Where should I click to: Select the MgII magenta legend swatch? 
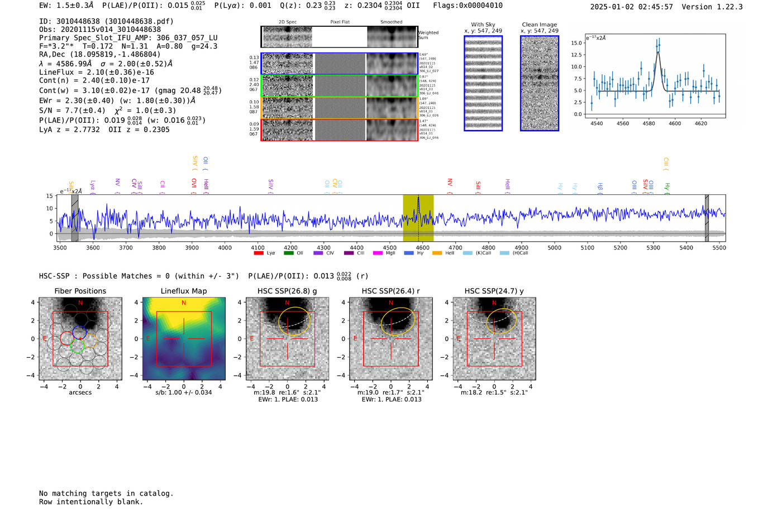click(x=378, y=253)
